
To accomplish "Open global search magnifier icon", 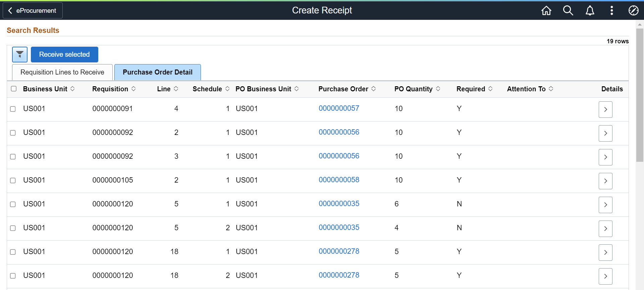I will [568, 11].
